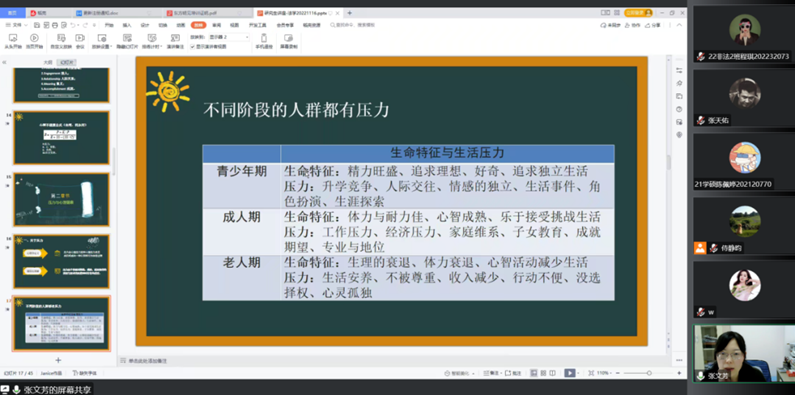
Task: Click the play slideshow button in status bar
Action: tap(570, 373)
